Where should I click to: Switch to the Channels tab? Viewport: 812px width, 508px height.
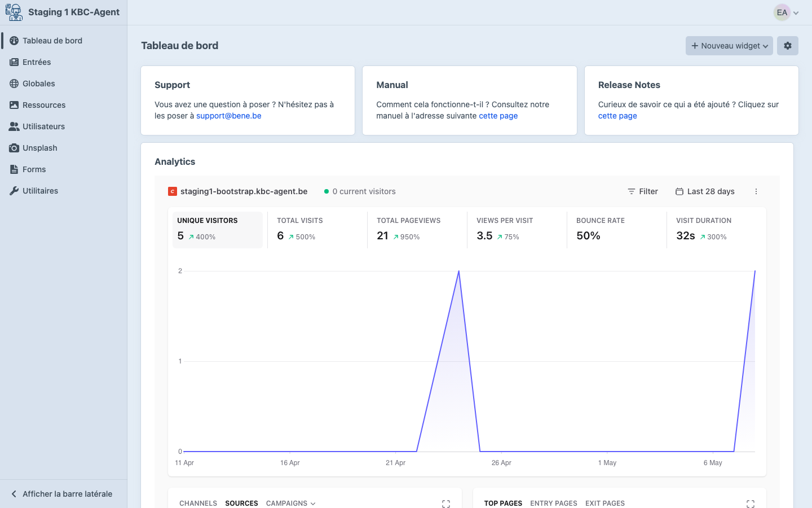[198, 503]
